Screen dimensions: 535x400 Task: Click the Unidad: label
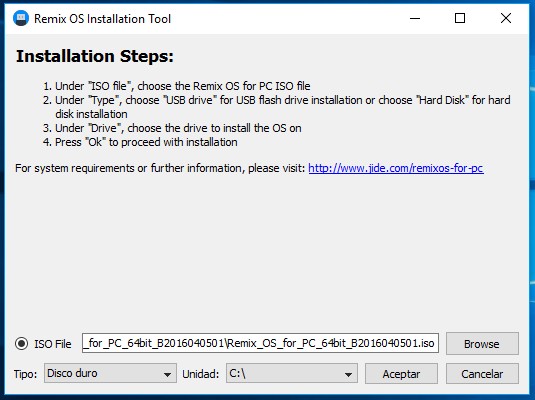pyautogui.click(x=201, y=374)
